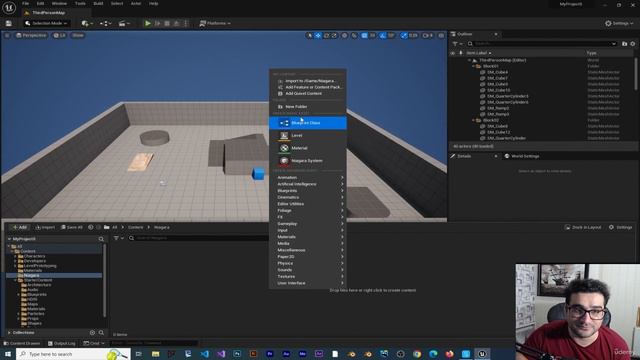This screenshot has height=360, width=640.
Task: Open Visual Studio Code from the taskbar
Action: click(204, 354)
